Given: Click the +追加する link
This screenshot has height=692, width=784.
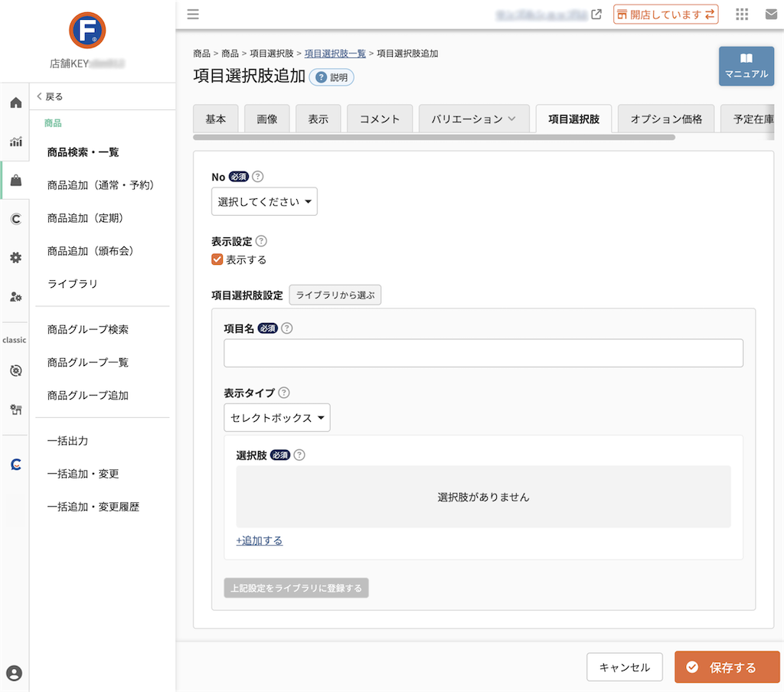Looking at the screenshot, I should pos(260,541).
